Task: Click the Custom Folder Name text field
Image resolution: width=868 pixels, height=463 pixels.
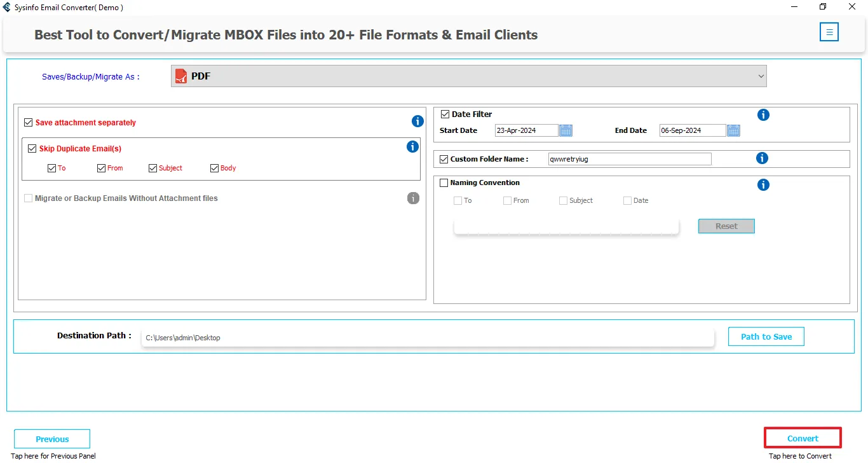Action: pyautogui.click(x=629, y=159)
